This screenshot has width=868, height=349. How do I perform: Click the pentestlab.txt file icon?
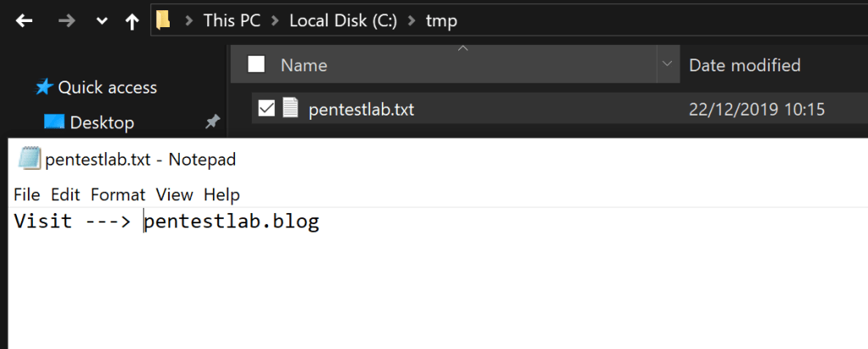point(291,109)
